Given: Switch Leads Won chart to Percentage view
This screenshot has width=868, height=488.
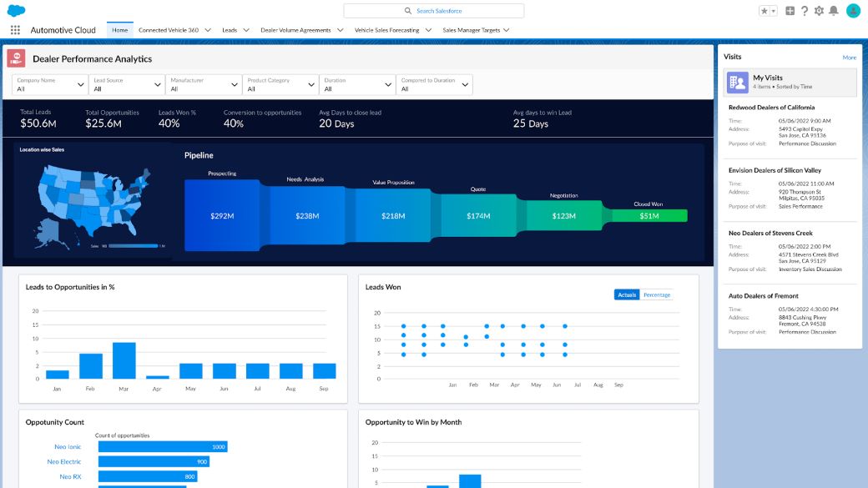Looking at the screenshot, I should (656, 294).
